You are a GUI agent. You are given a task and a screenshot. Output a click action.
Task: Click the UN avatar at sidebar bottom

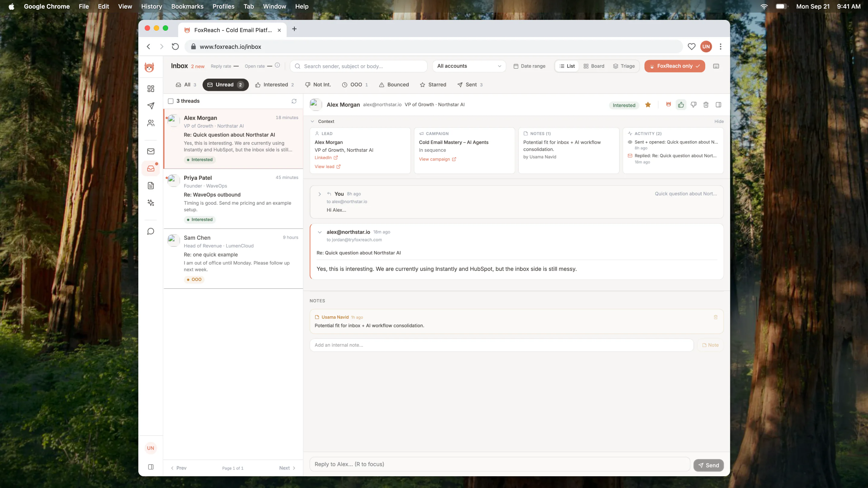coord(150,448)
